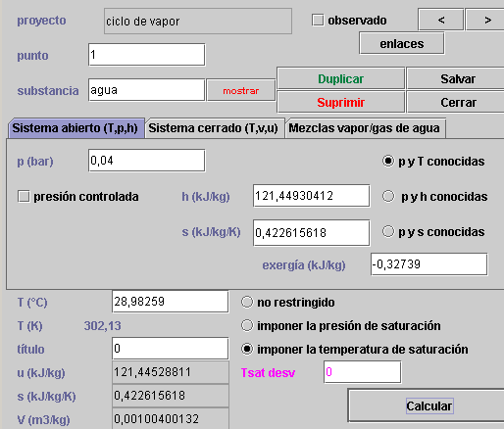Focus the p (bar) input field
The height and width of the screenshot is (429, 504).
click(147, 161)
